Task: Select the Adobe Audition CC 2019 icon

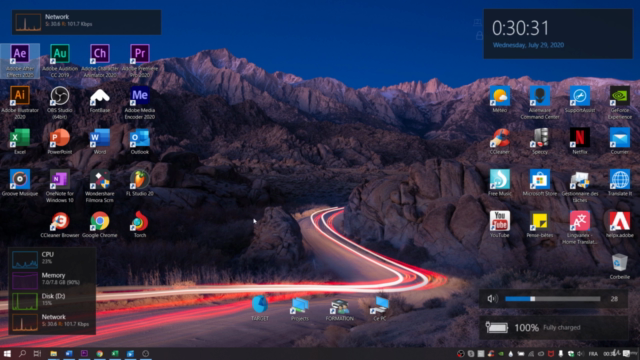Action: click(x=60, y=61)
